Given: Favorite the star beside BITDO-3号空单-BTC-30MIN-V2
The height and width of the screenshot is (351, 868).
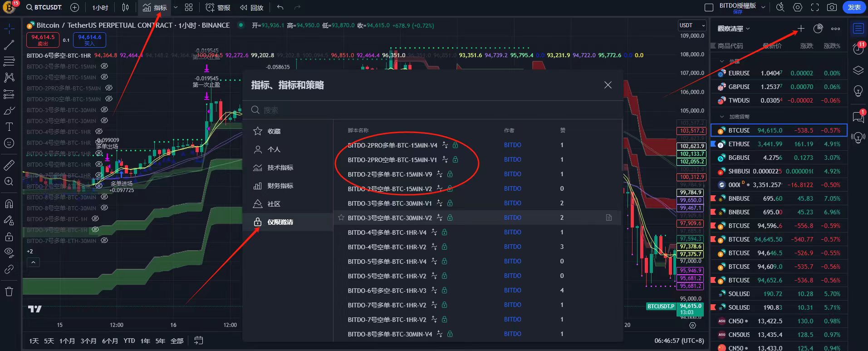Looking at the screenshot, I should [x=341, y=218].
